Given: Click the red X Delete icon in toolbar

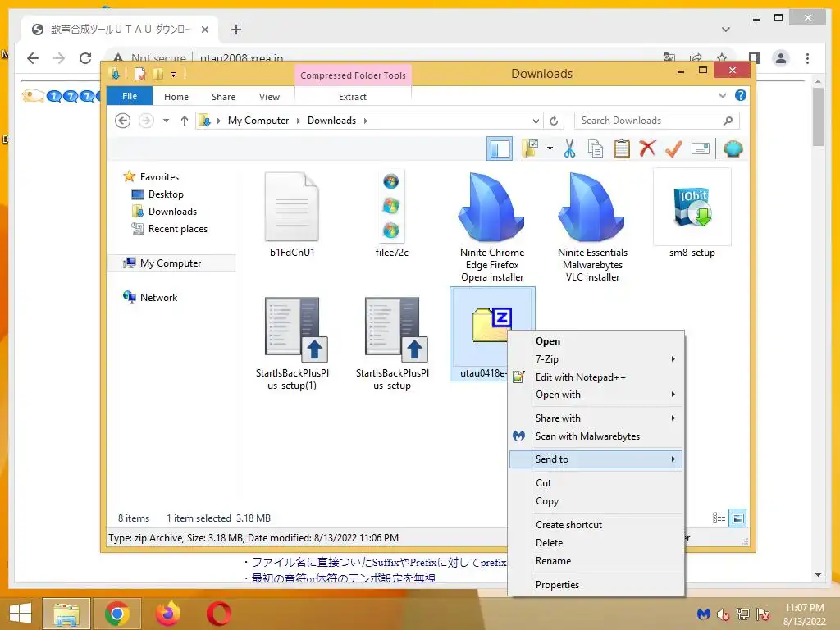Looking at the screenshot, I should pyautogui.click(x=647, y=148).
